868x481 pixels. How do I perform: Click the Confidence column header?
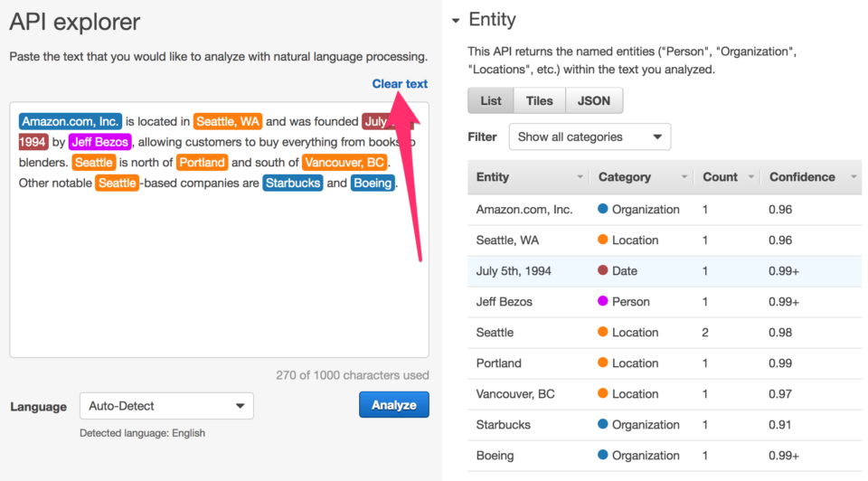[802, 177]
